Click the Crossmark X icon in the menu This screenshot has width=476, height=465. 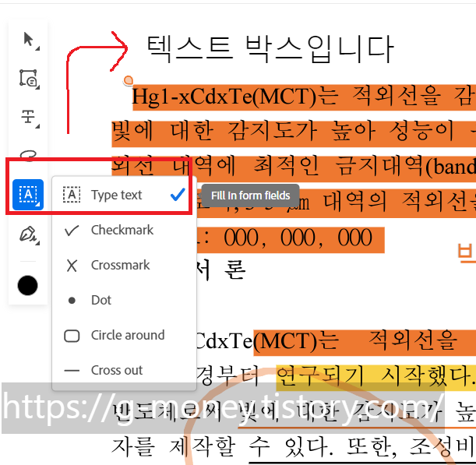pyautogui.click(x=72, y=266)
